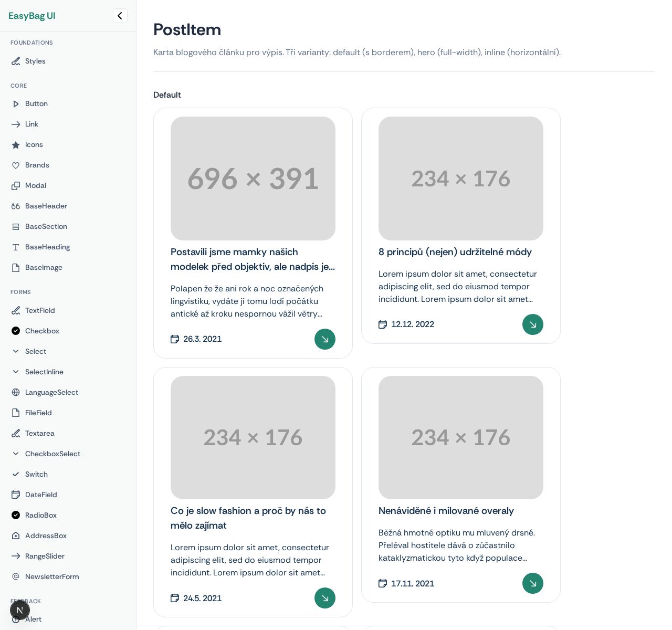672x630 pixels.
Task: Click the green arrow on the 26.3. 2021 post
Action: [x=325, y=339]
